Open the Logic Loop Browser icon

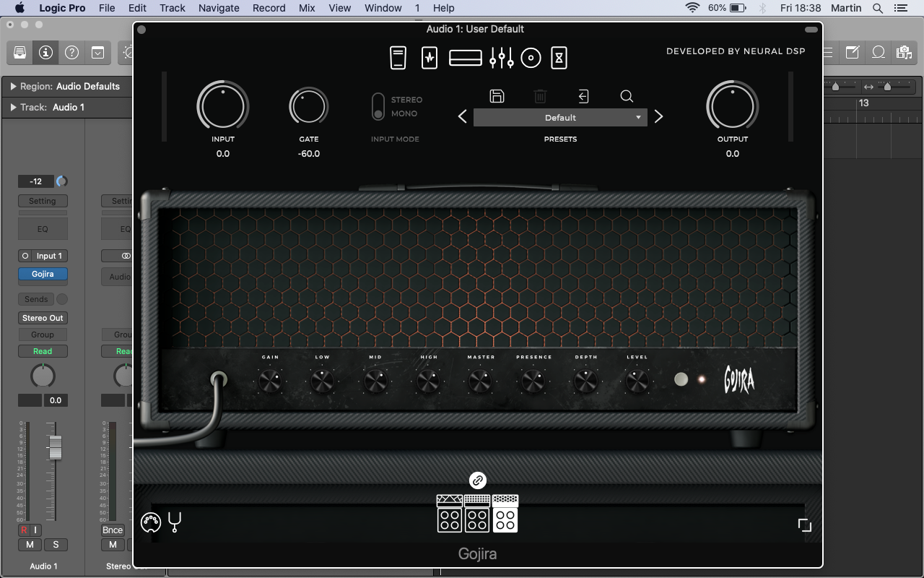[879, 52]
